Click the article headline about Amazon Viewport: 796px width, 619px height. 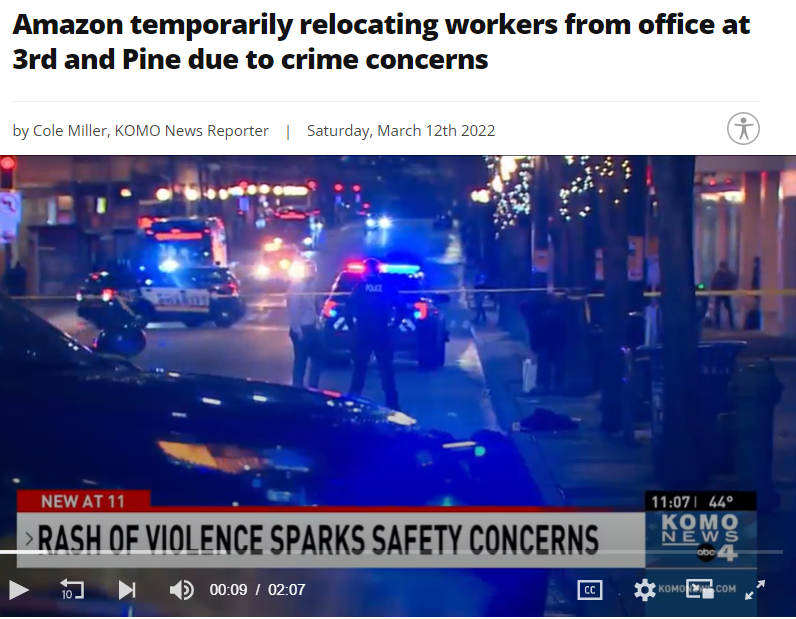point(381,42)
